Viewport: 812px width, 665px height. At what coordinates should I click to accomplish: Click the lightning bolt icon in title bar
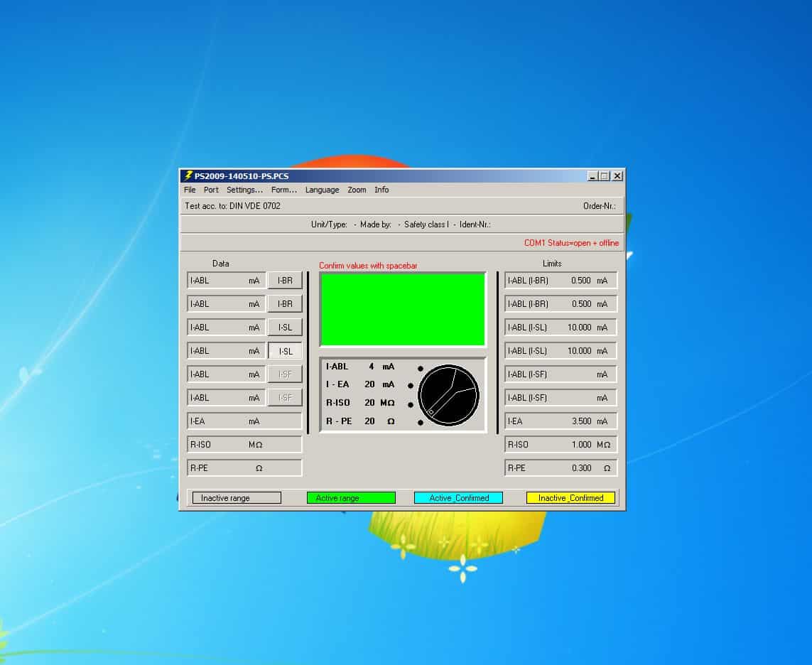(188, 175)
